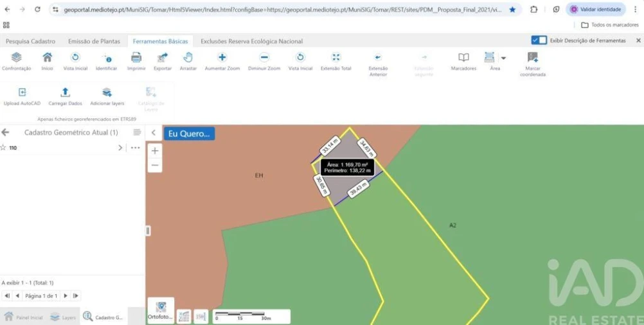Screen dimensions: 644x325
Task: Go to next results page
Action: 66,295
